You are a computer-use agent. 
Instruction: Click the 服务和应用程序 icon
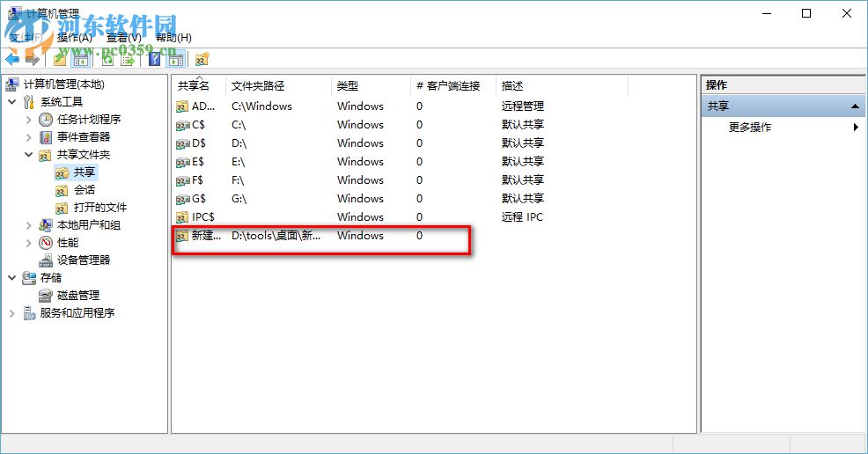(x=29, y=313)
